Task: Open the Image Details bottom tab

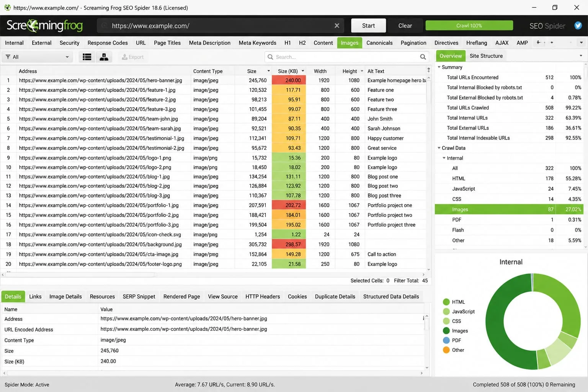Action: coord(65,296)
